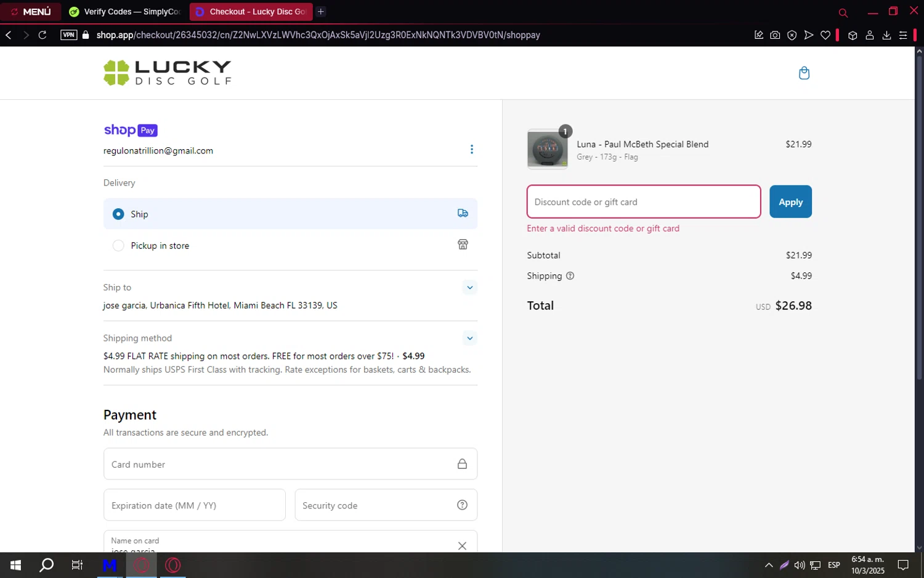Reload the checkout page

(43, 35)
